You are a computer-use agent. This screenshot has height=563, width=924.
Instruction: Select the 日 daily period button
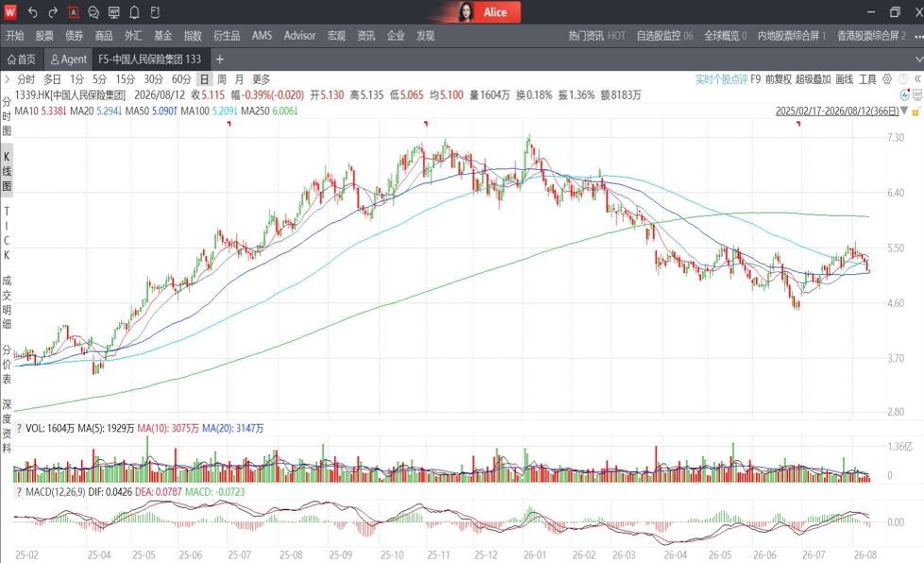coord(204,79)
